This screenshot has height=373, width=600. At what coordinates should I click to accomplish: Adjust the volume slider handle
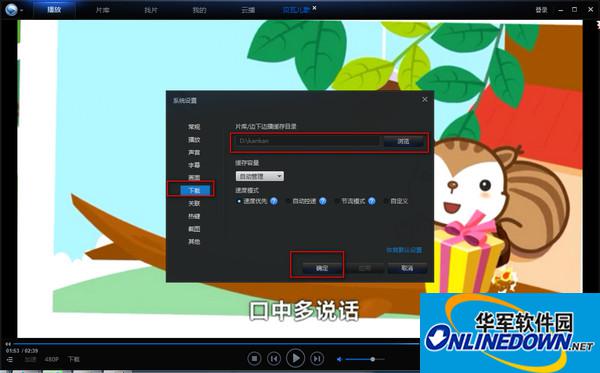(372, 359)
